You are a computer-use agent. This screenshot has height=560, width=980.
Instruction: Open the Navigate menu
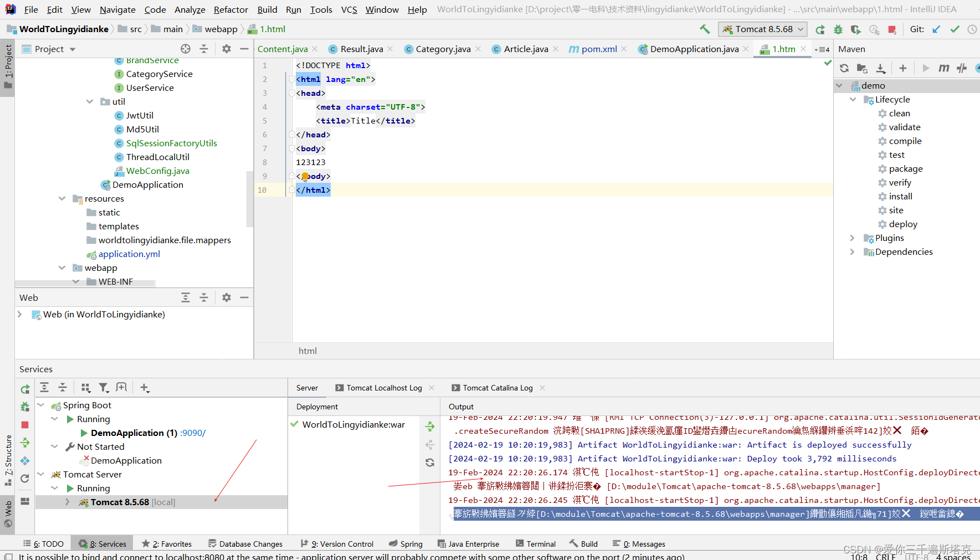[117, 9]
